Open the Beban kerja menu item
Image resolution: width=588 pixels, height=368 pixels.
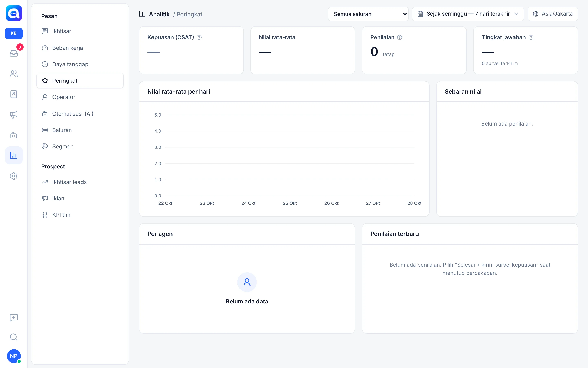coord(80,48)
